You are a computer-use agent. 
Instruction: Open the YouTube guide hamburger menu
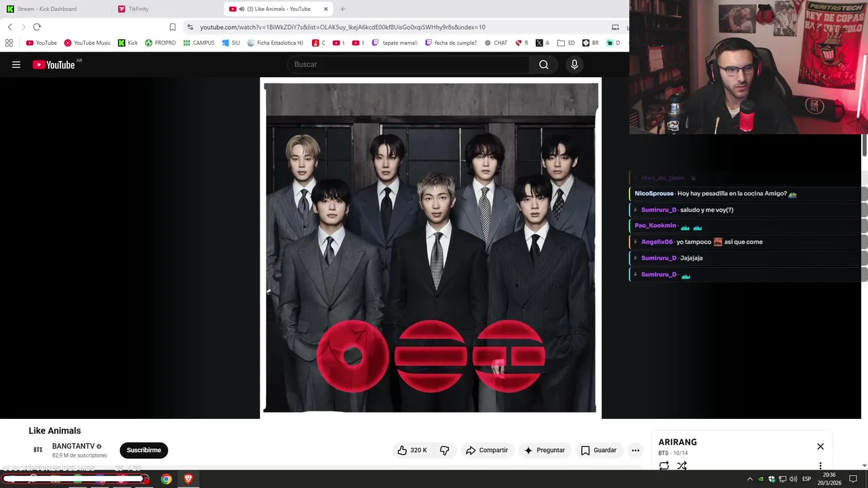16,64
